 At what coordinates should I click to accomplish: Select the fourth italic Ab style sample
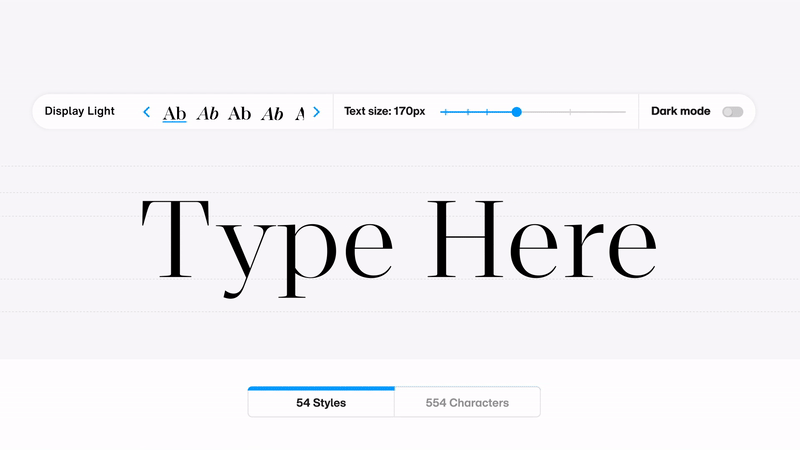272,113
